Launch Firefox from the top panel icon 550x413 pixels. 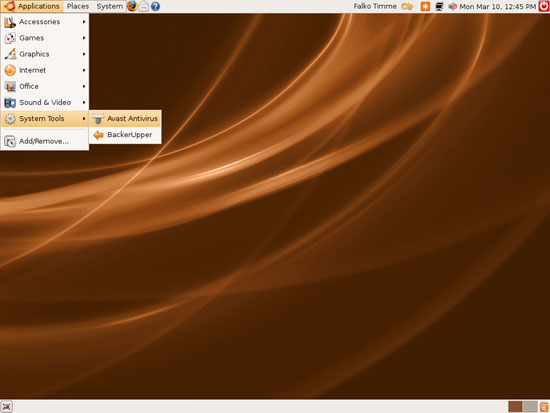tap(132, 6)
